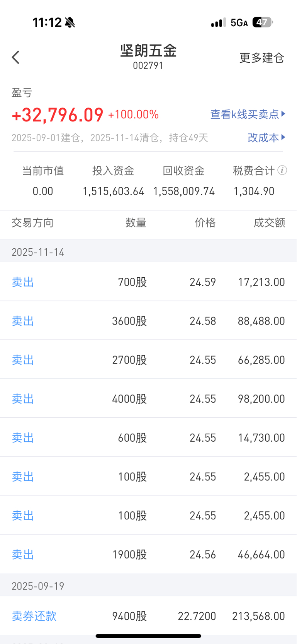Tap the cellular signal bars icon
Viewport: 297px width, 644px height.
coord(218,22)
